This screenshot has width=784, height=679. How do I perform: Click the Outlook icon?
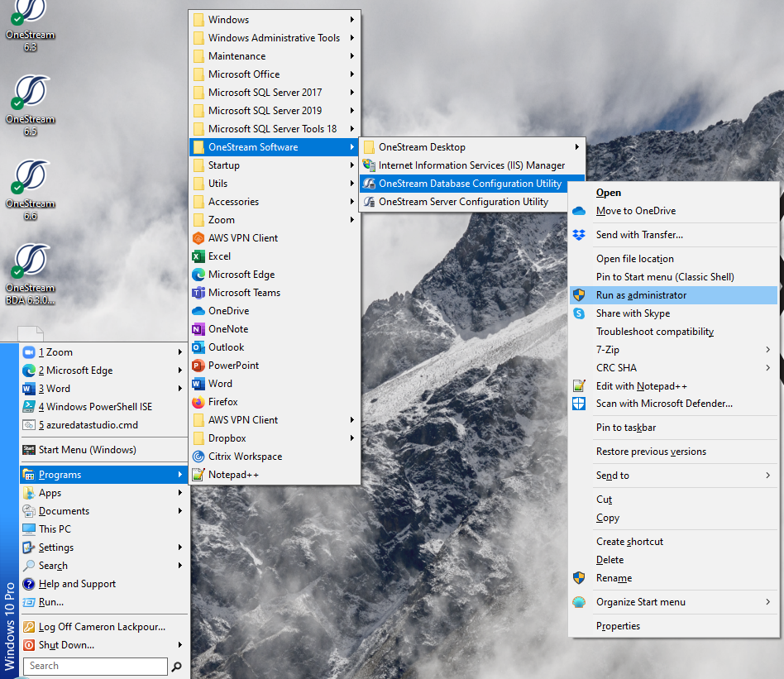click(x=198, y=347)
